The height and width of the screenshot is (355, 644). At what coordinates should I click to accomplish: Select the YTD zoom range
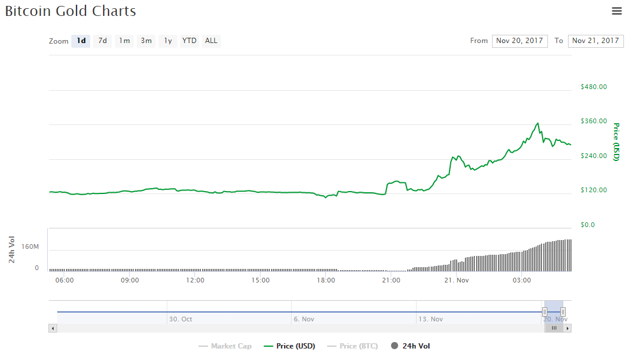(x=189, y=41)
